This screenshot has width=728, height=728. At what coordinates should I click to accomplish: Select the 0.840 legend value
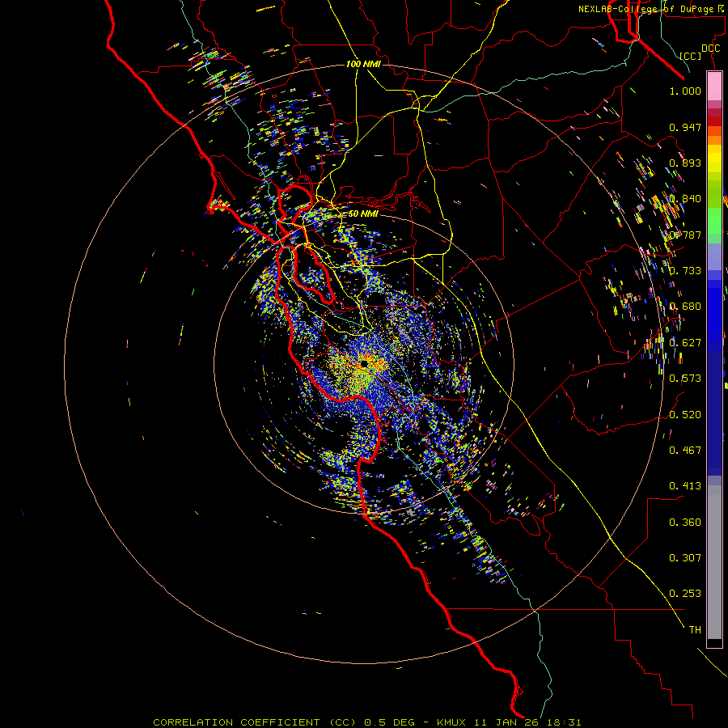click(685, 199)
